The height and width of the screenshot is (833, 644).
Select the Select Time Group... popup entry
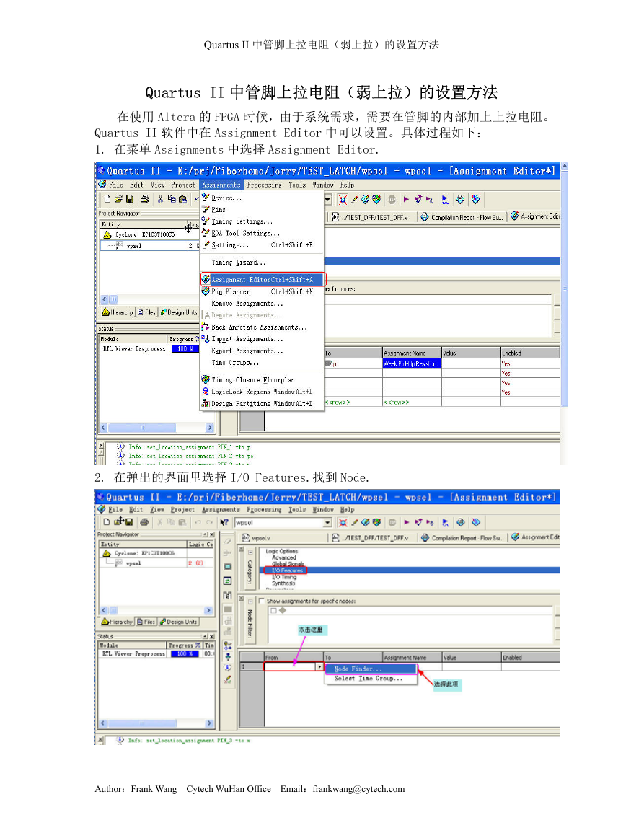369,679
